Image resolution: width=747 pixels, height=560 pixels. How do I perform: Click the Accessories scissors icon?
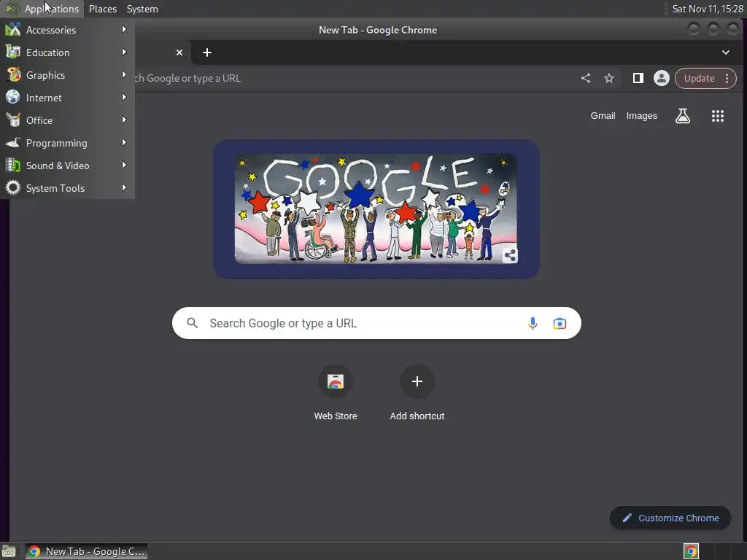click(13, 29)
